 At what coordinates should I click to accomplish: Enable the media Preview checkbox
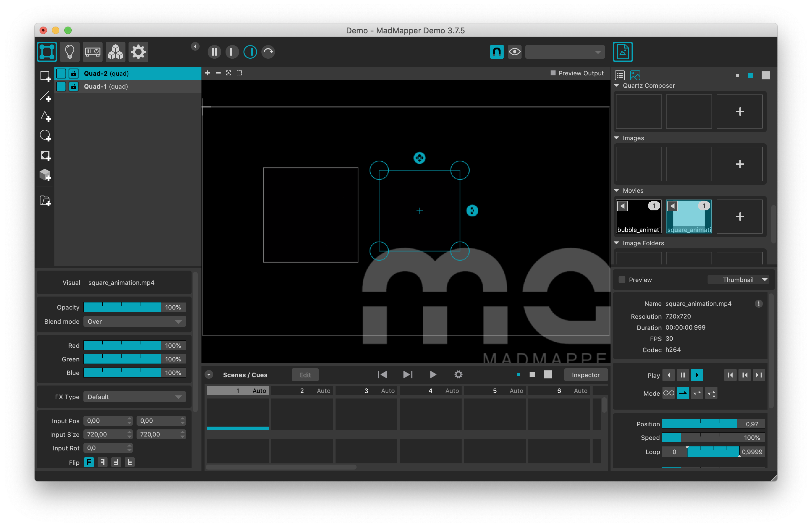[622, 280]
